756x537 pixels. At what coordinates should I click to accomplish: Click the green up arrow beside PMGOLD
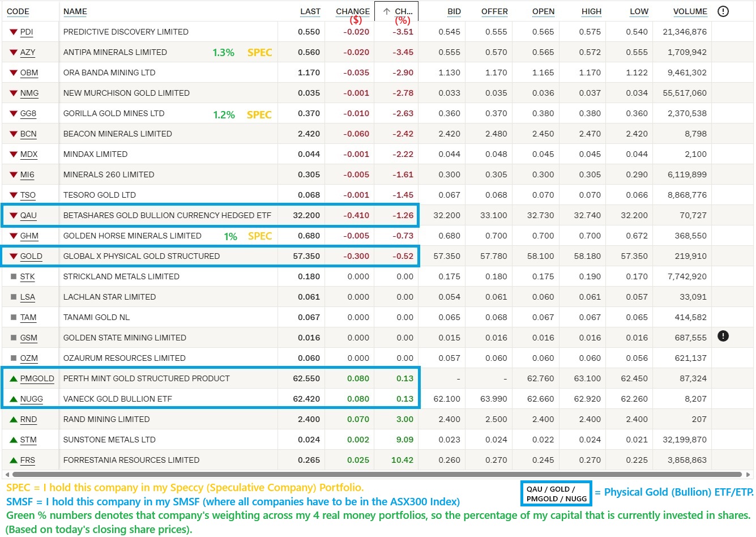point(14,378)
